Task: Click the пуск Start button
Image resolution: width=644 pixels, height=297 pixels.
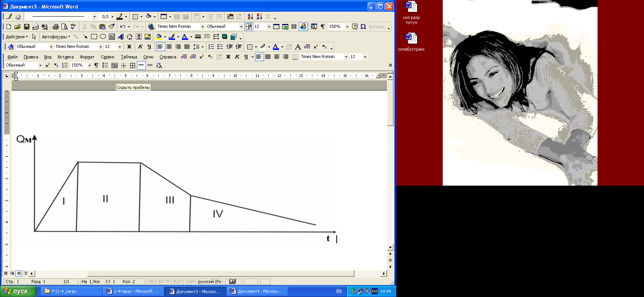Action: [x=18, y=291]
